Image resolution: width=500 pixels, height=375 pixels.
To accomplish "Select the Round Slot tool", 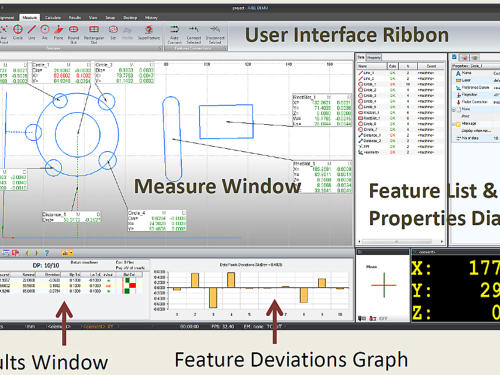I will 73,34.
